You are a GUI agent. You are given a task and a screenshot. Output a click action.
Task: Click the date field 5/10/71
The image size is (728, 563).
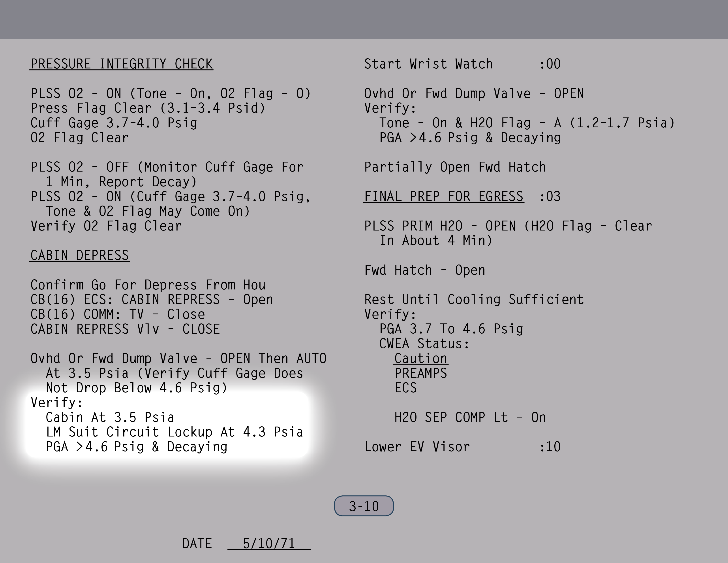click(269, 544)
